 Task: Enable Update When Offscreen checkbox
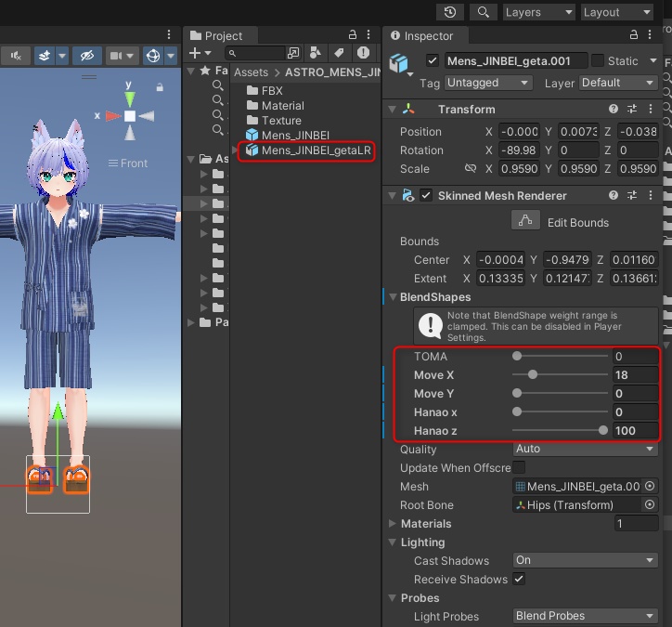pyautogui.click(x=519, y=467)
